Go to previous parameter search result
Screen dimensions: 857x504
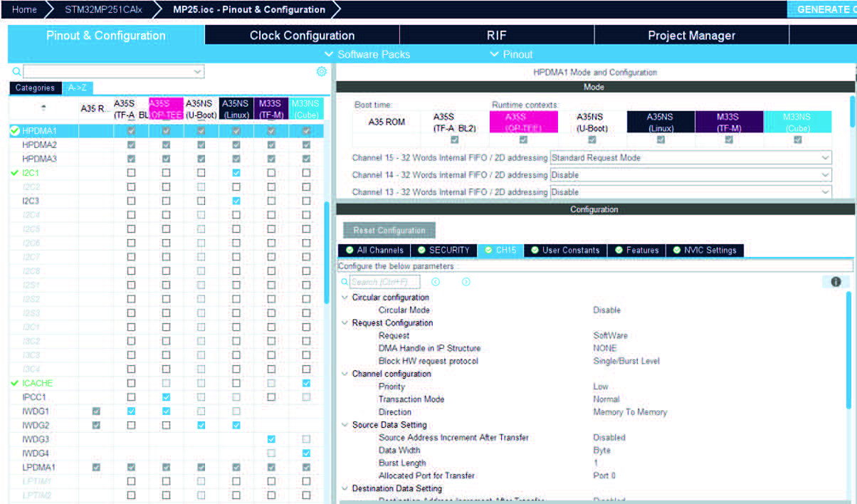(436, 282)
